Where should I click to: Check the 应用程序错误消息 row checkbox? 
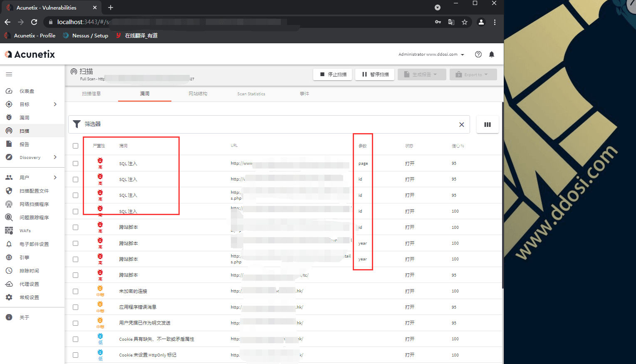(x=75, y=307)
